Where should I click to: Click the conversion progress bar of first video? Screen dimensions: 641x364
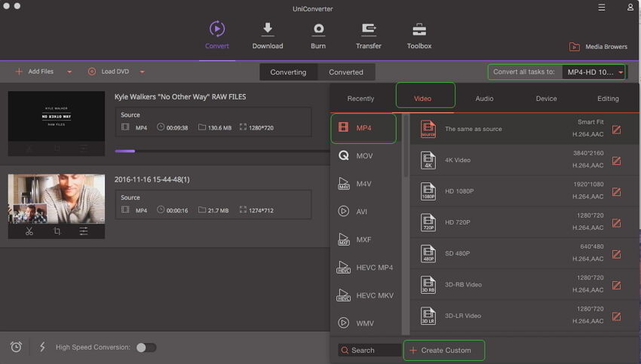(222, 151)
